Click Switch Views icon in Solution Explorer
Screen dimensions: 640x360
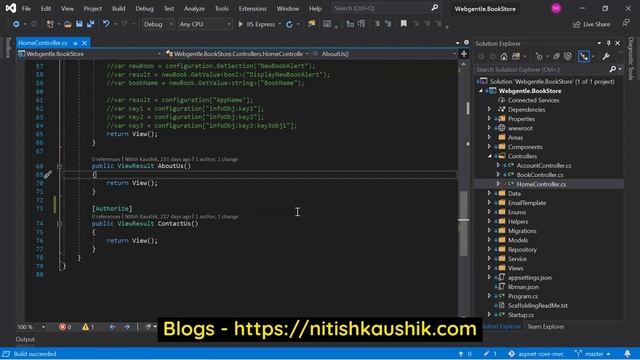click(516, 56)
